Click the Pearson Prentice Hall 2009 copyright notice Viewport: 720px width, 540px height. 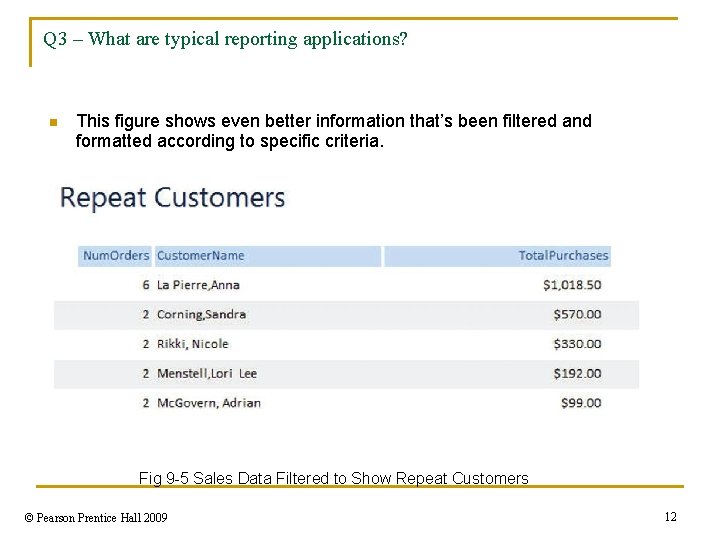point(96,517)
